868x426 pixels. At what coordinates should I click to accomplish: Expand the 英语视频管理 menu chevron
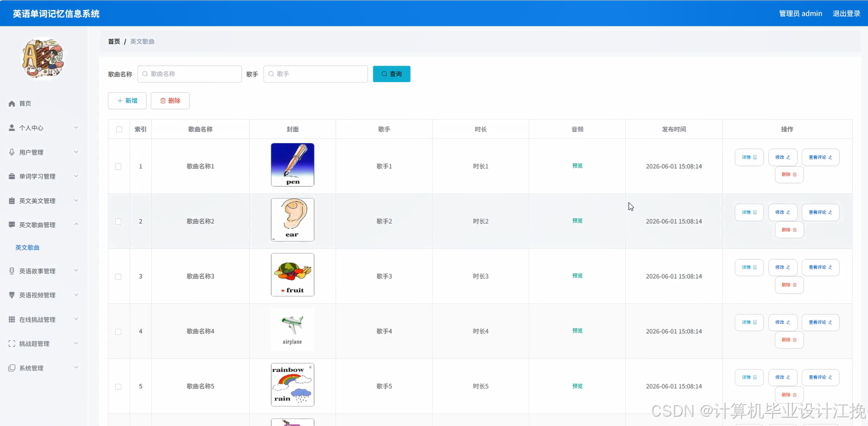76,295
